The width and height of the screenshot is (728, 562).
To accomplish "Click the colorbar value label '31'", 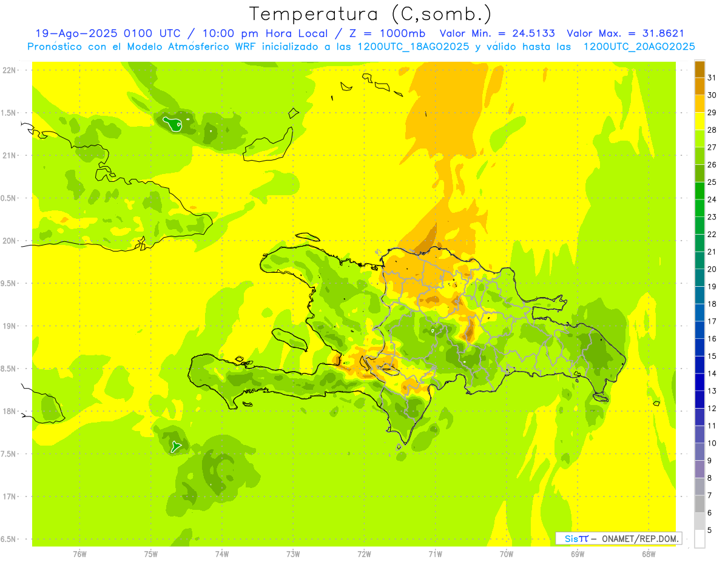I will click(x=712, y=77).
